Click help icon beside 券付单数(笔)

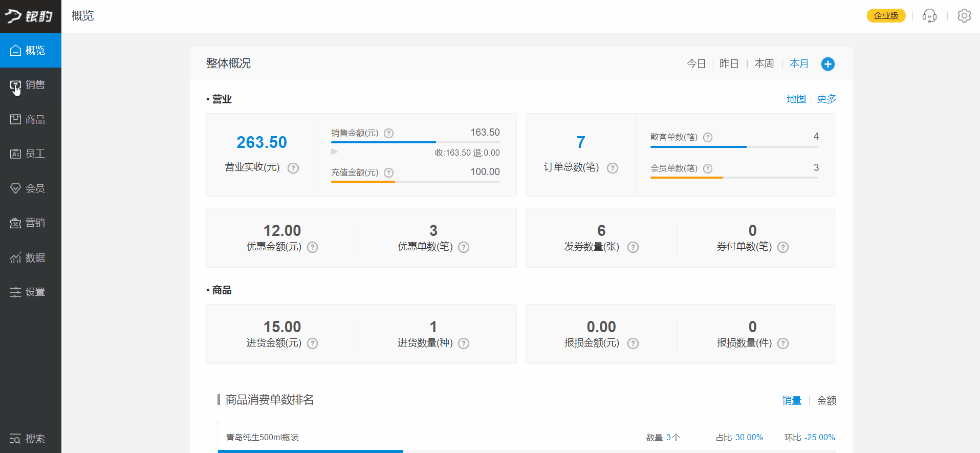coord(782,247)
